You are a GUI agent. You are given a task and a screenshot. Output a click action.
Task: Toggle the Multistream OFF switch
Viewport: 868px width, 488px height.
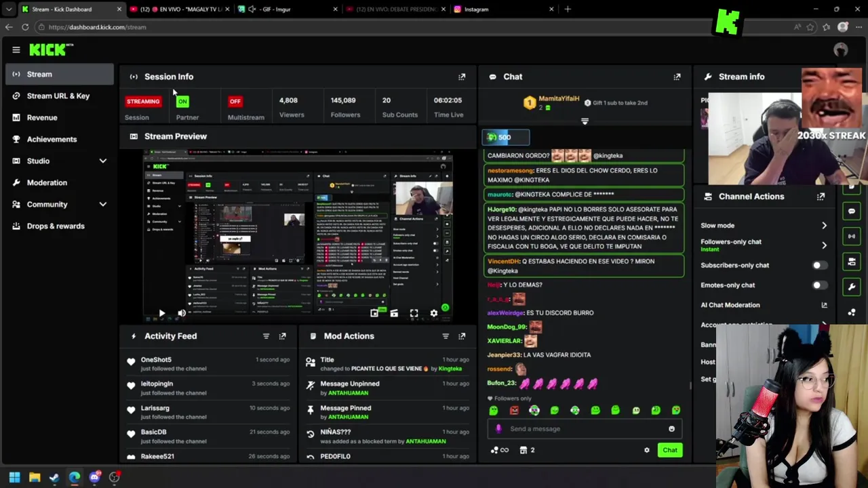[235, 102]
